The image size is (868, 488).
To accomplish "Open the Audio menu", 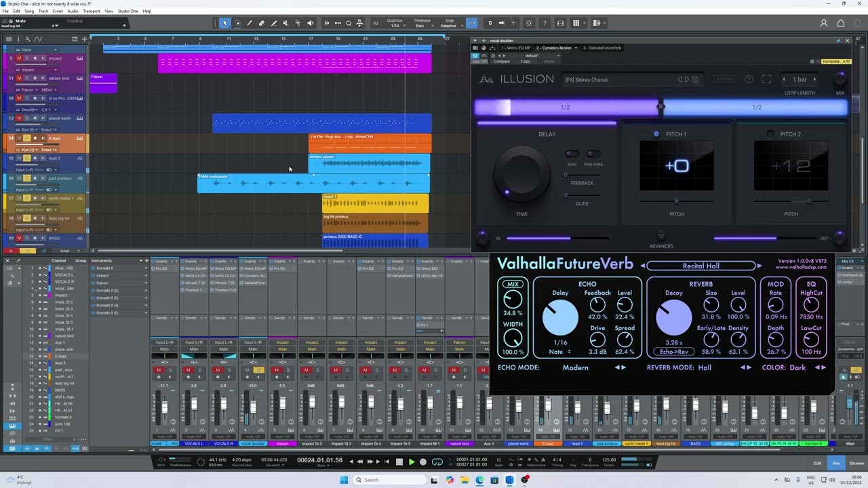I will (x=73, y=11).
